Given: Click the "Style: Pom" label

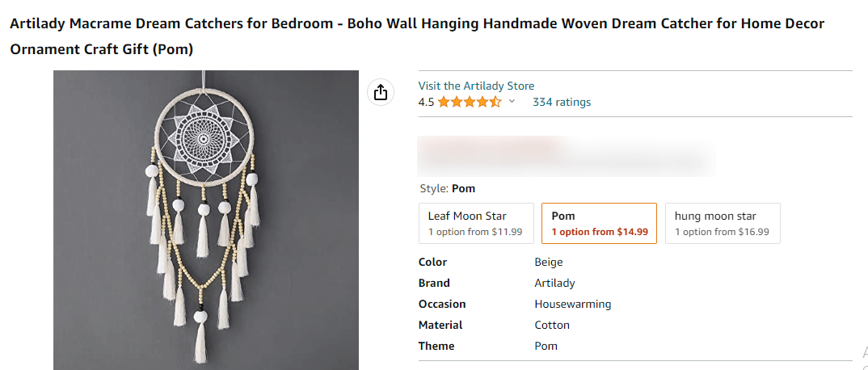Looking at the screenshot, I should point(448,188).
